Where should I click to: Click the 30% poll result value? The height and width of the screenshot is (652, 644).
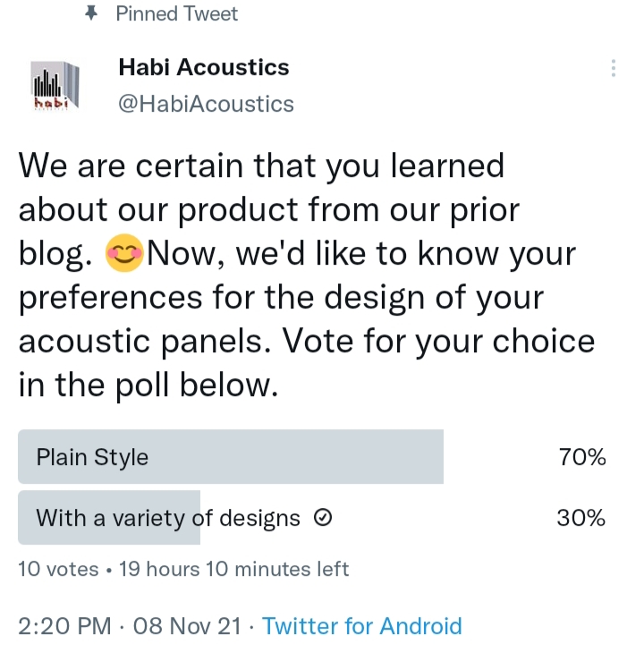581,518
